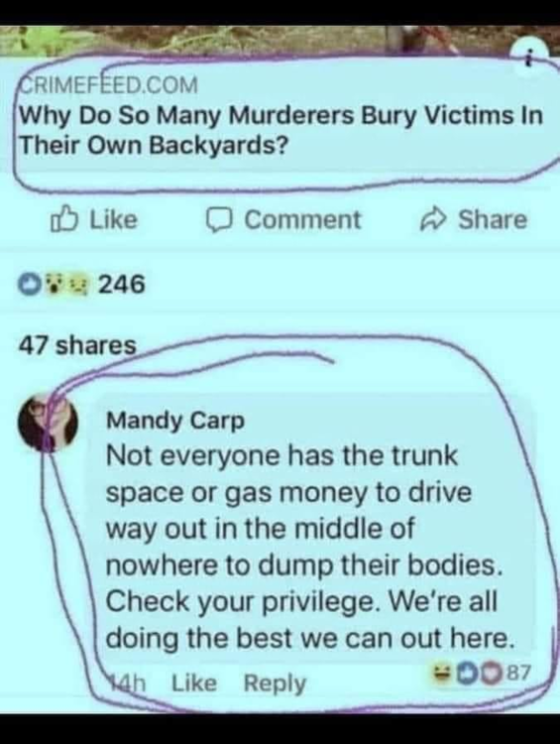View the 47 shares list
The height and width of the screenshot is (744, 560).
point(77,345)
